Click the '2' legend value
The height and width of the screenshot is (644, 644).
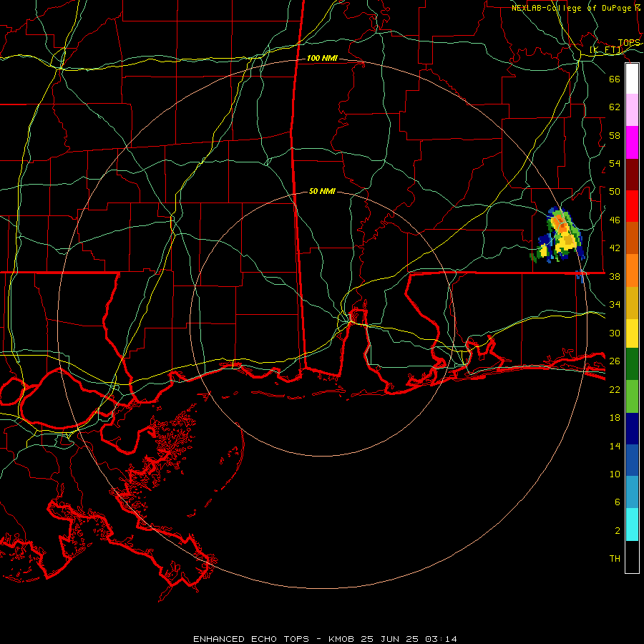618,531
